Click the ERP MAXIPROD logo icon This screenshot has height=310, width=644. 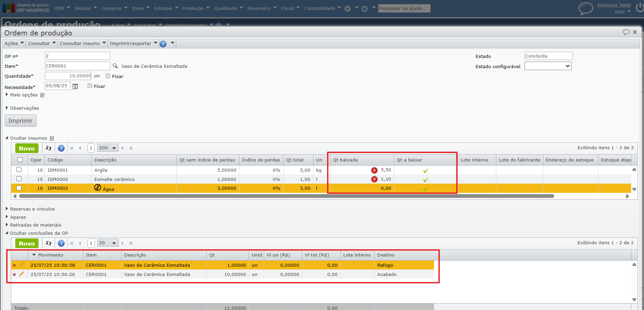click(x=9, y=8)
